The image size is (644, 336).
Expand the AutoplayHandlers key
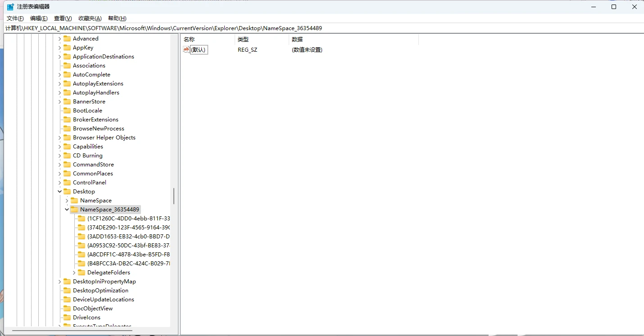59,93
